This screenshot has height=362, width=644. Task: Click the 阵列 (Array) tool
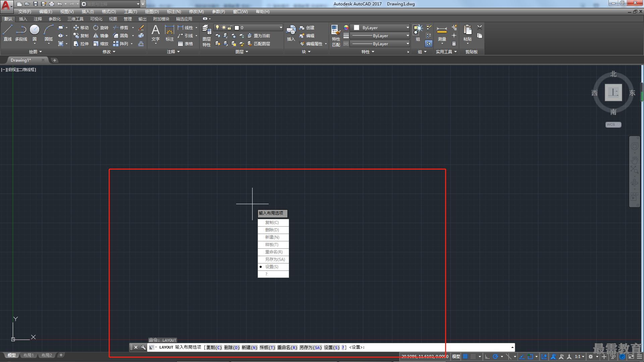click(x=120, y=44)
